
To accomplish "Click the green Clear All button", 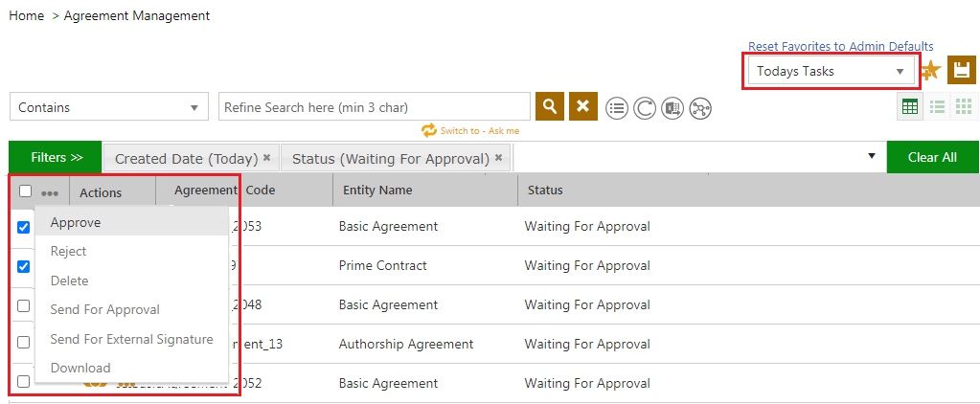I will [932, 158].
